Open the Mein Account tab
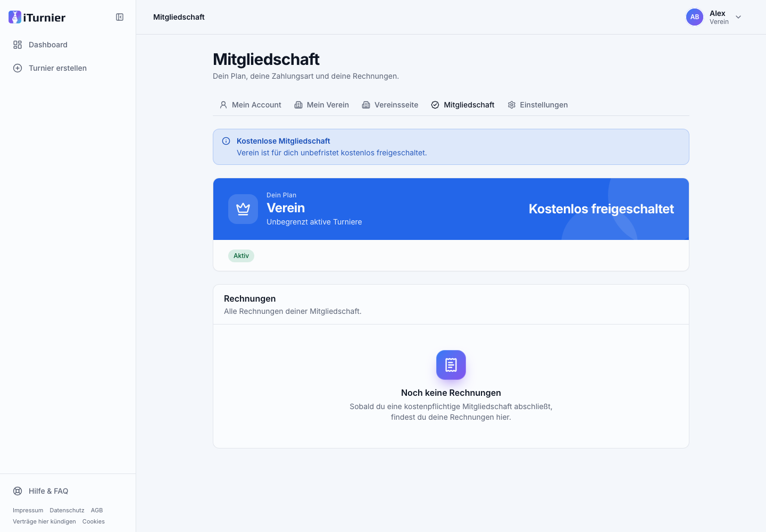Screen dimensions: 766x532 250,105
